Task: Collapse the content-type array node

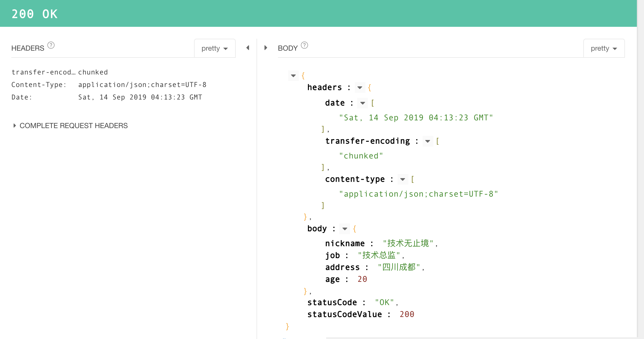Action: click(x=403, y=179)
